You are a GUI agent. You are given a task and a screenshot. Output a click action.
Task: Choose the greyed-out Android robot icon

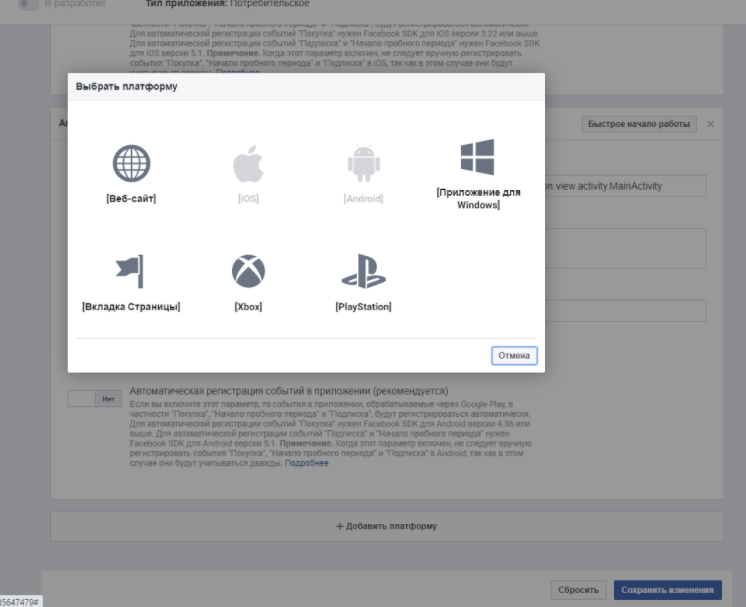point(363,164)
